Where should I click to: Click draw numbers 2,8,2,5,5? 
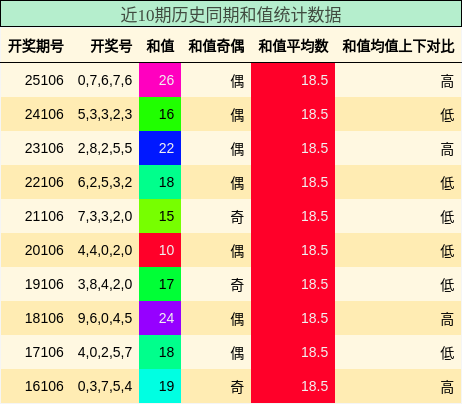tap(105, 148)
